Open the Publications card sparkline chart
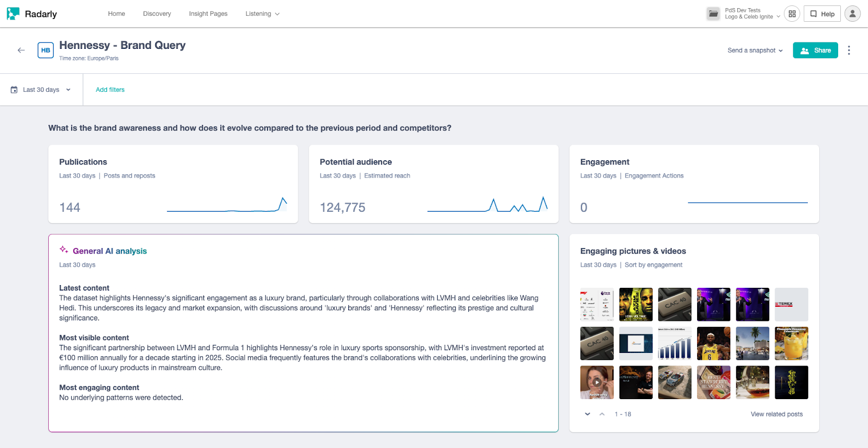 click(x=227, y=204)
